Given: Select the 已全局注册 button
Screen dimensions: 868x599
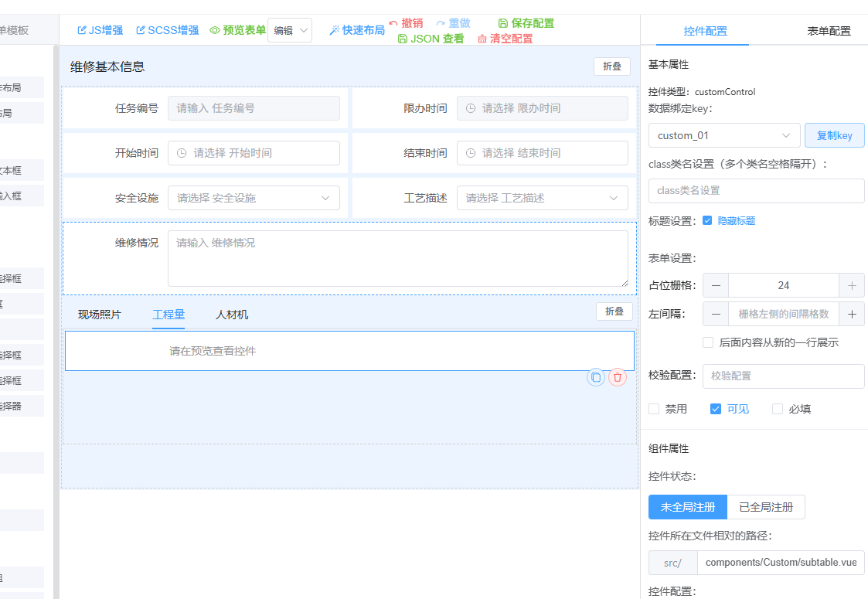Looking at the screenshot, I should click(x=766, y=507).
